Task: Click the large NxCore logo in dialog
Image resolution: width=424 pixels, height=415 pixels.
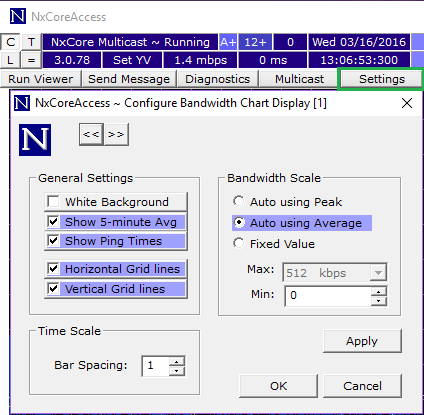Action: 35,140
